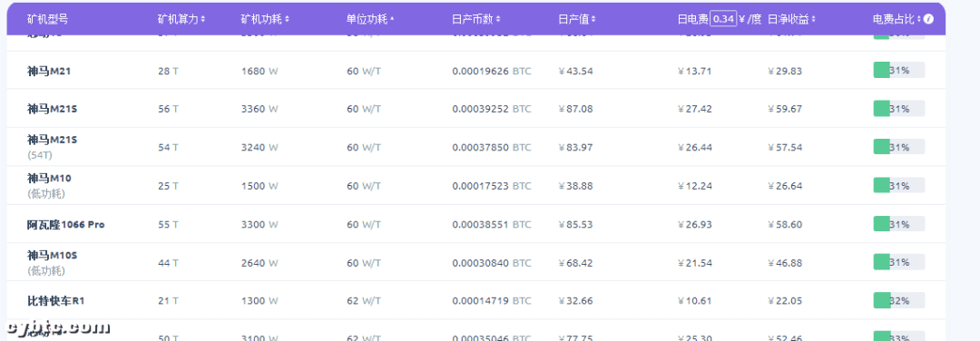Select the 55 T hashrate cell
The width and height of the screenshot is (980, 341).
168,224
